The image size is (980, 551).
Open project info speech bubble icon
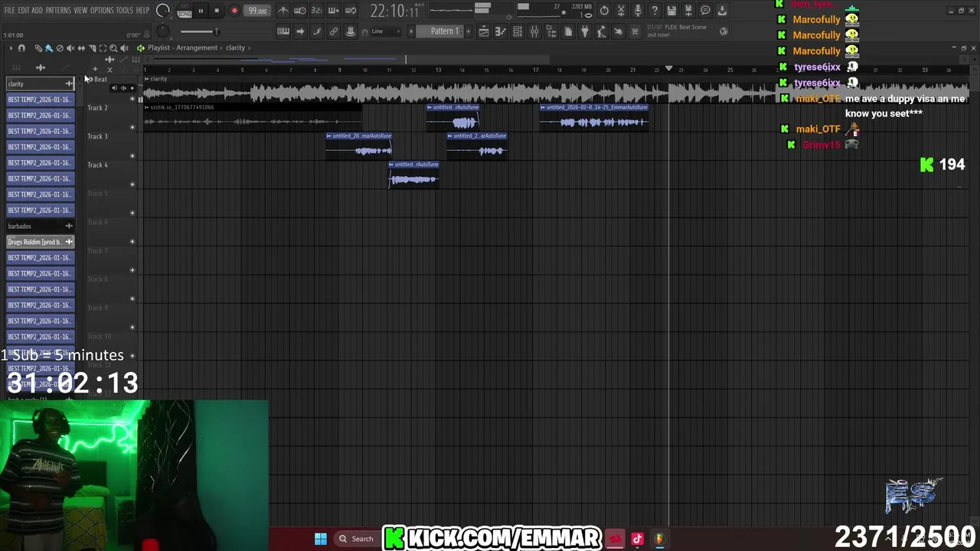pos(705,11)
